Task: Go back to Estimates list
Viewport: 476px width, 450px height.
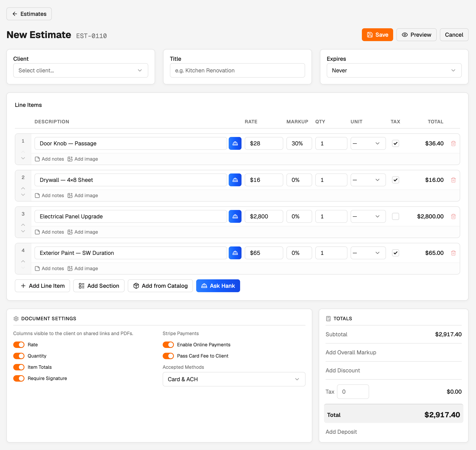Action: (29, 14)
